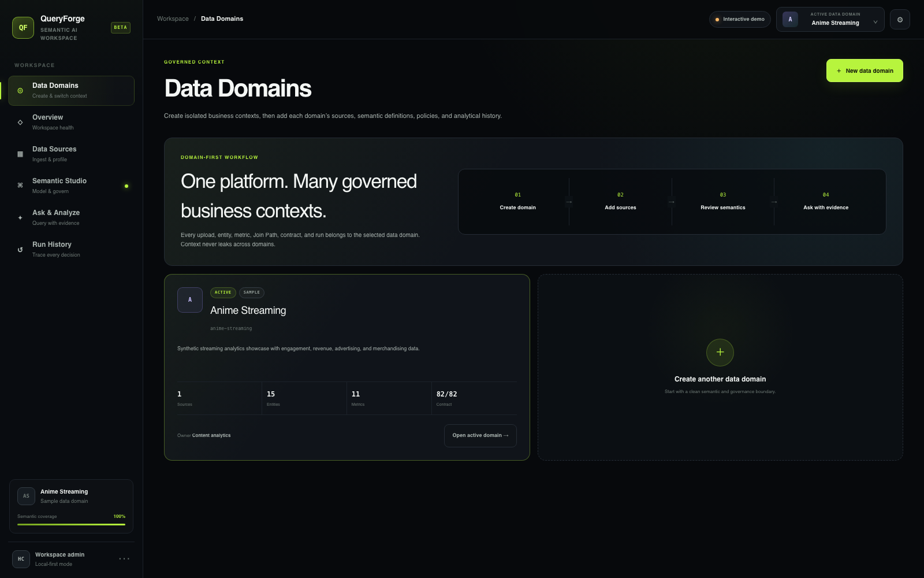Click the DOMAIN-FIRST WORKFLOW label
Image resolution: width=924 pixels, height=578 pixels.
click(x=219, y=157)
